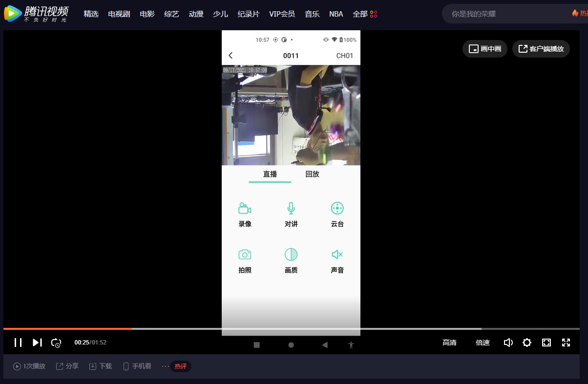Go to the VIP会员 section

pos(282,14)
